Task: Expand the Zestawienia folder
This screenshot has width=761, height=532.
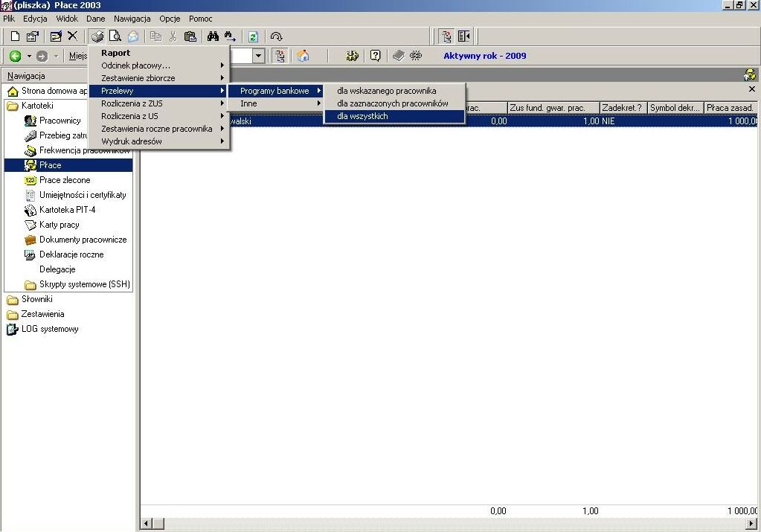Action: (36, 314)
